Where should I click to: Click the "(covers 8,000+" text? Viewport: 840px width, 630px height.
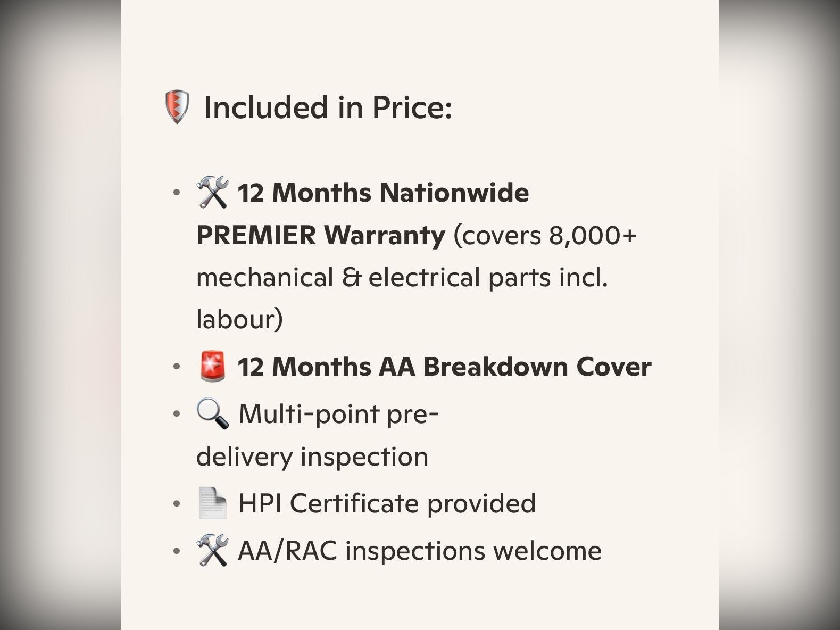click(545, 235)
